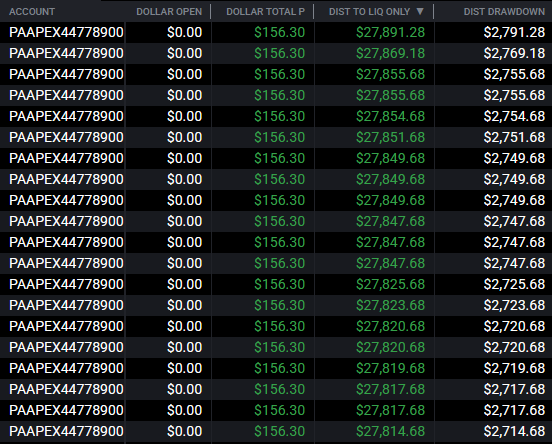Click the sort arrow beside DIST TO LIQ ONLY
Viewport: 552px width, 444px height.
click(420, 11)
